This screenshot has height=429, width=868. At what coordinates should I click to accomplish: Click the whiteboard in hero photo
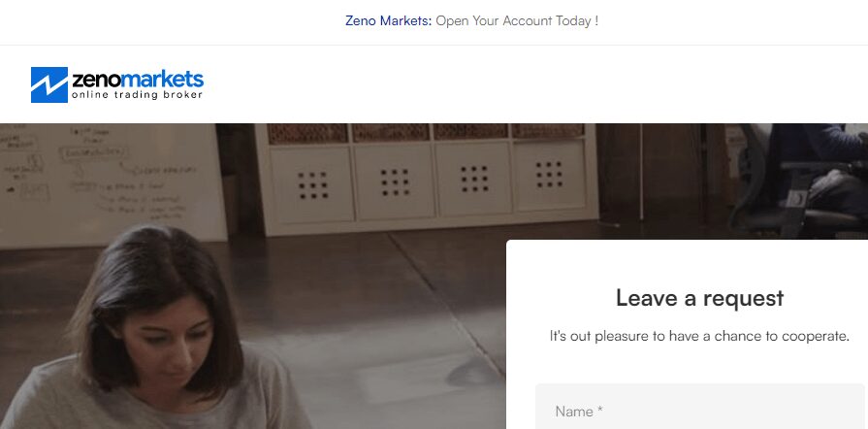(111, 181)
